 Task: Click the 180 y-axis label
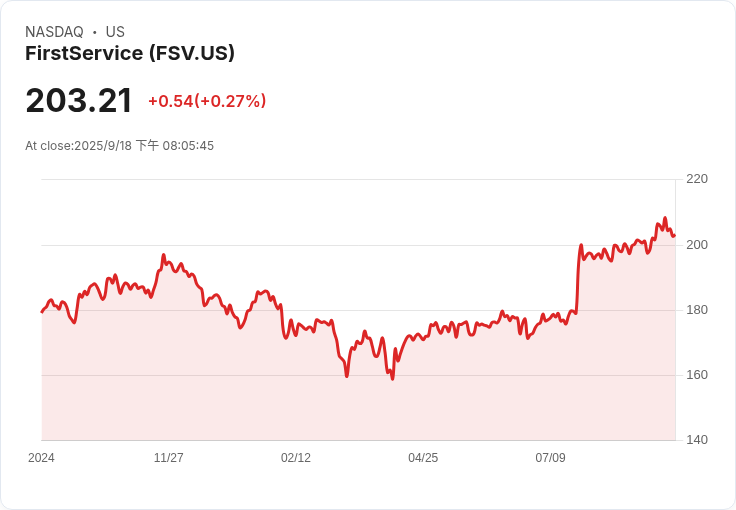696,310
